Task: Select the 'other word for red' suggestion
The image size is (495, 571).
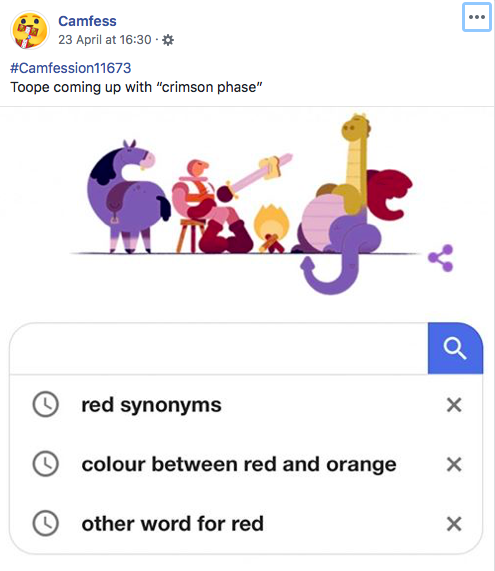Action: [173, 524]
